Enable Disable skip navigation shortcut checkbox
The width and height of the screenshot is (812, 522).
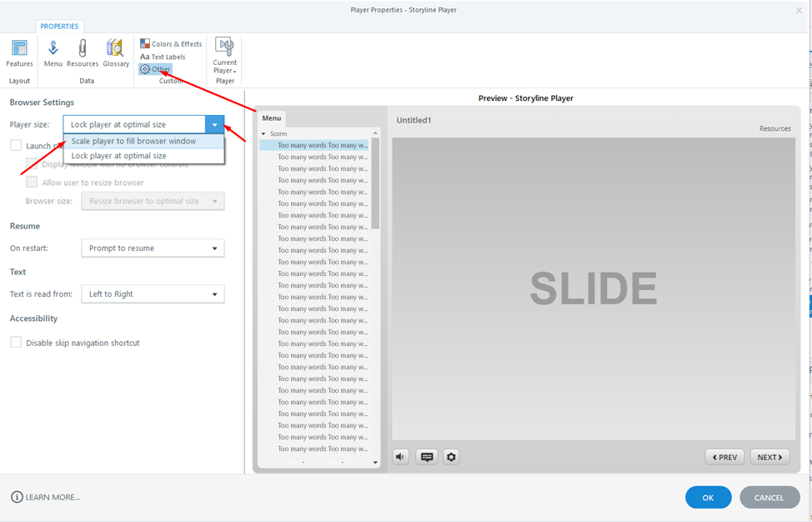pyautogui.click(x=16, y=343)
